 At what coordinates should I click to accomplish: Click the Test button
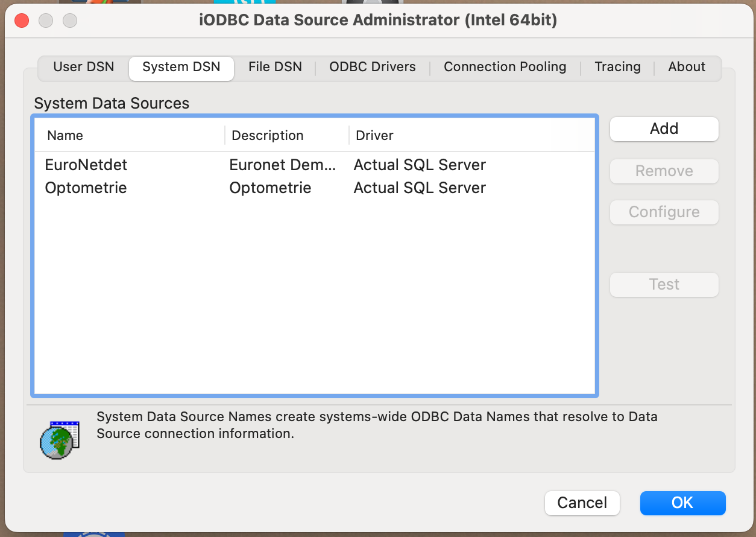click(x=664, y=285)
